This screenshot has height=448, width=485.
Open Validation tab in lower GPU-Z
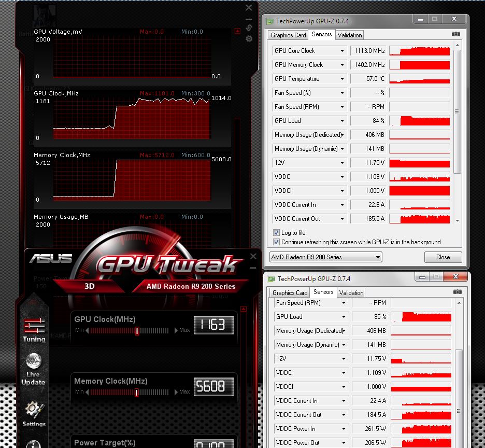pos(351,292)
